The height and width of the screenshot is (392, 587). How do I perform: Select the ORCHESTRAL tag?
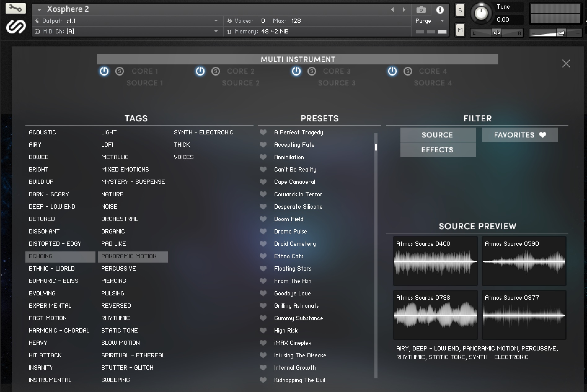coord(119,219)
